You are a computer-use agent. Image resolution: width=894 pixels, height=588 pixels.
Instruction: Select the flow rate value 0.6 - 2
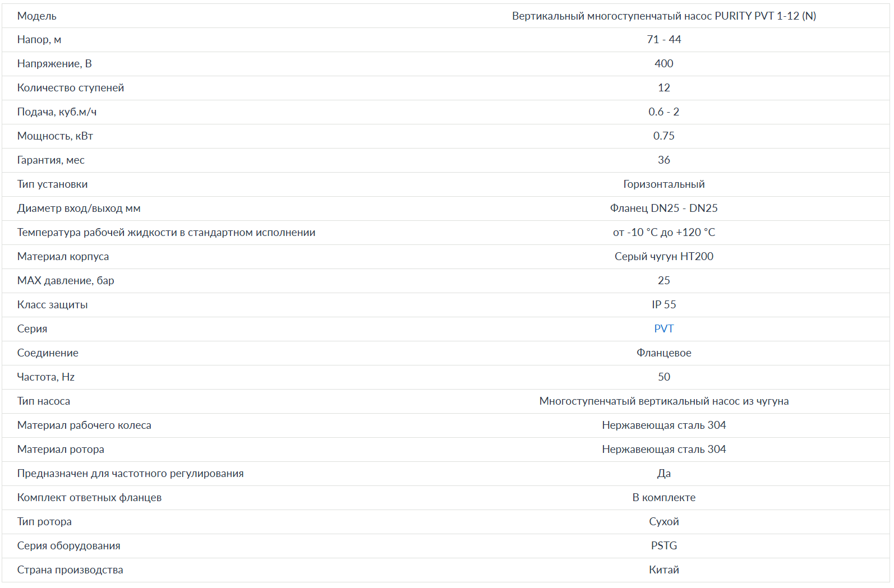[663, 112]
